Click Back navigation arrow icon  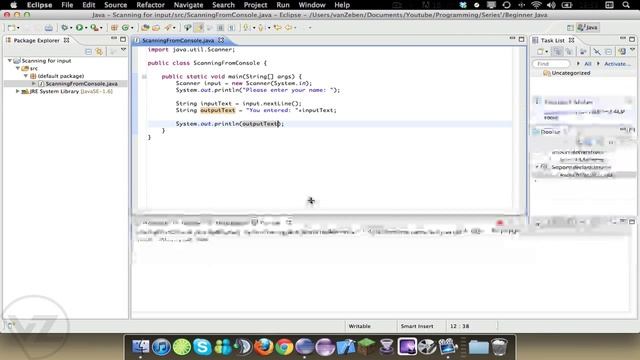pos(288,28)
